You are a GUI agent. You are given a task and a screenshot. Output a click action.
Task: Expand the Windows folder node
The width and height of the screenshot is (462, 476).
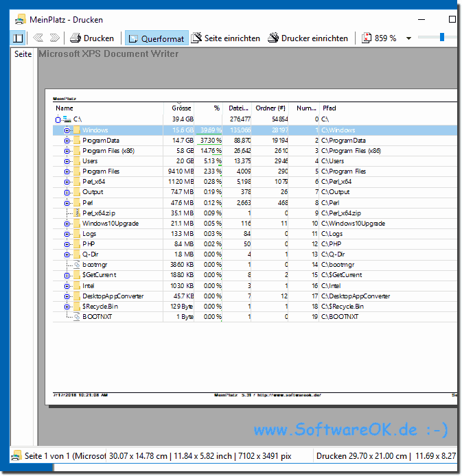[67, 130]
